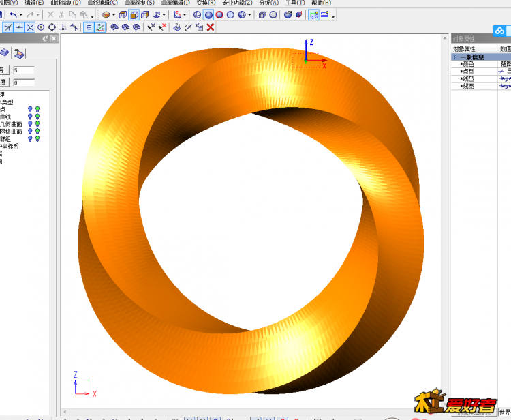Click the red X delete icon
511x420 pixels.
point(211,27)
